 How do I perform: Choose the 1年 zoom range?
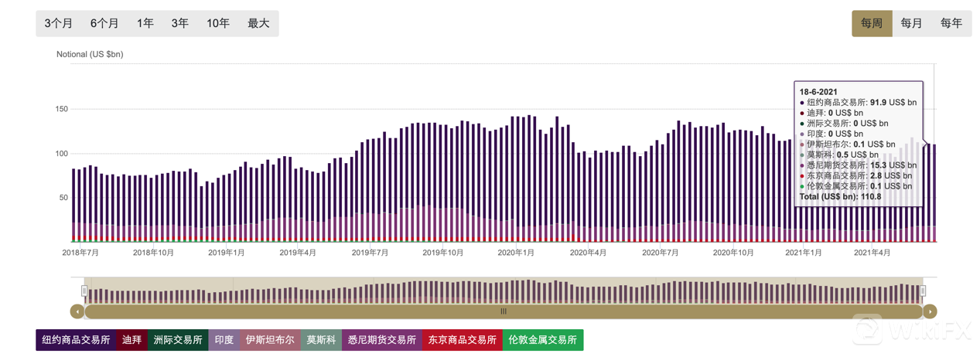point(145,23)
